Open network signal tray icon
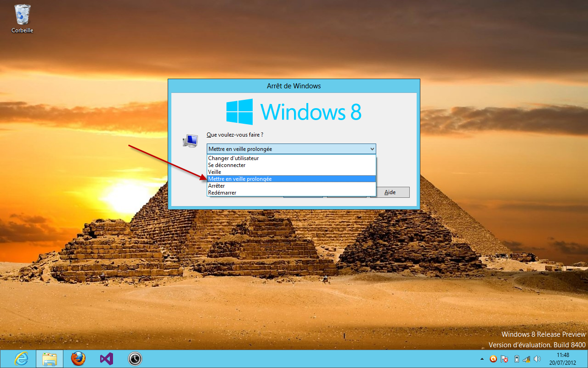 coord(526,359)
